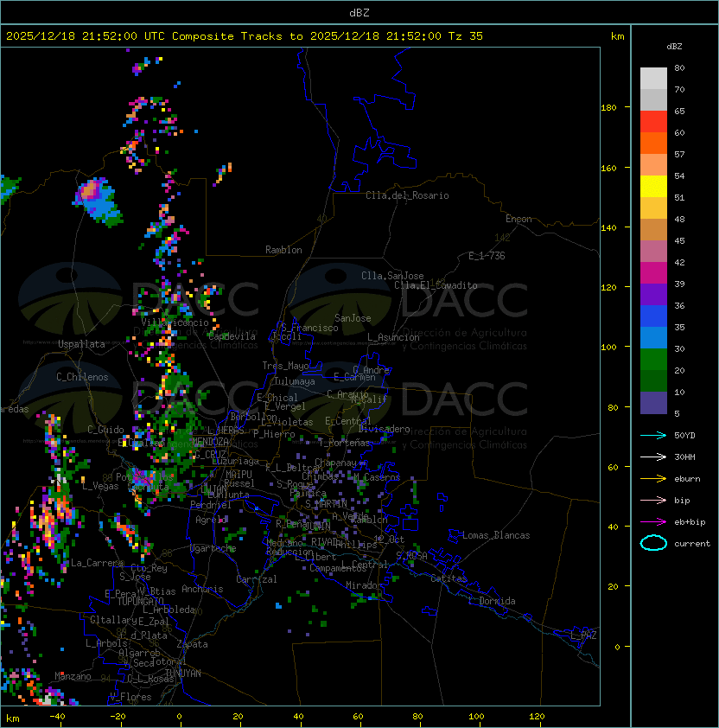Image resolution: width=719 pixels, height=728 pixels.
Task: Click the 'Tz 35' header value
Action: (466, 36)
